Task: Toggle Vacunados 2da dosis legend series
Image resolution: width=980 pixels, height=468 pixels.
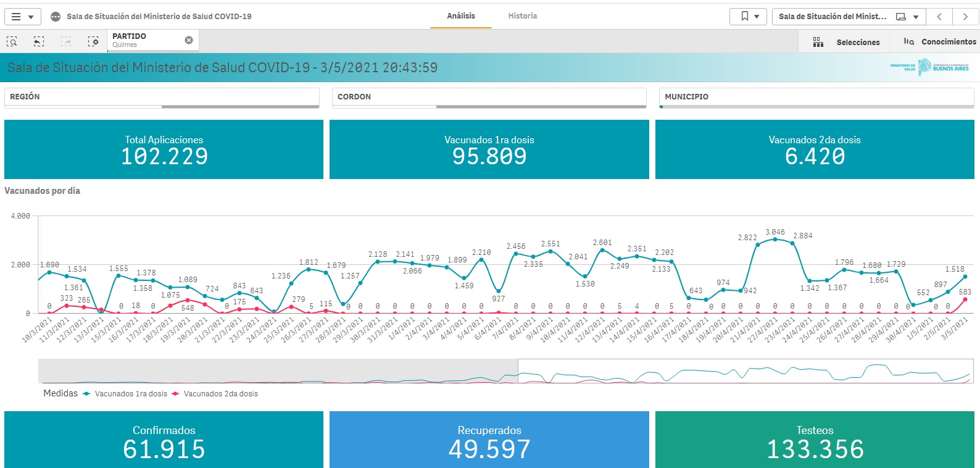Action: pos(220,394)
